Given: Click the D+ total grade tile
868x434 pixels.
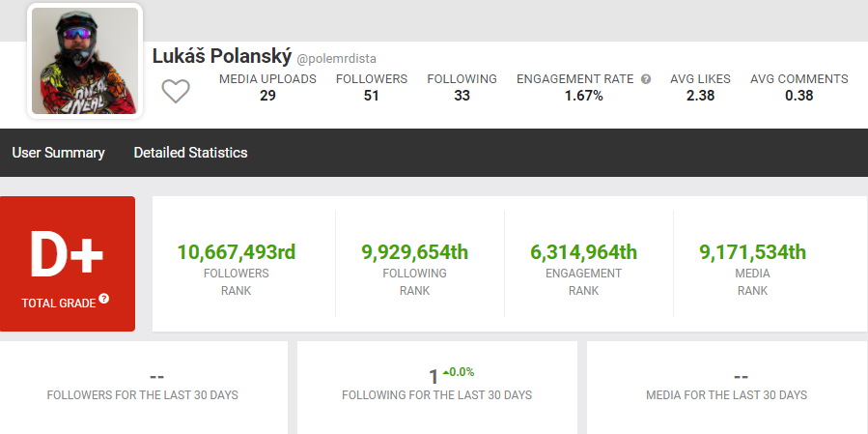Looking at the screenshot, I should point(68,264).
